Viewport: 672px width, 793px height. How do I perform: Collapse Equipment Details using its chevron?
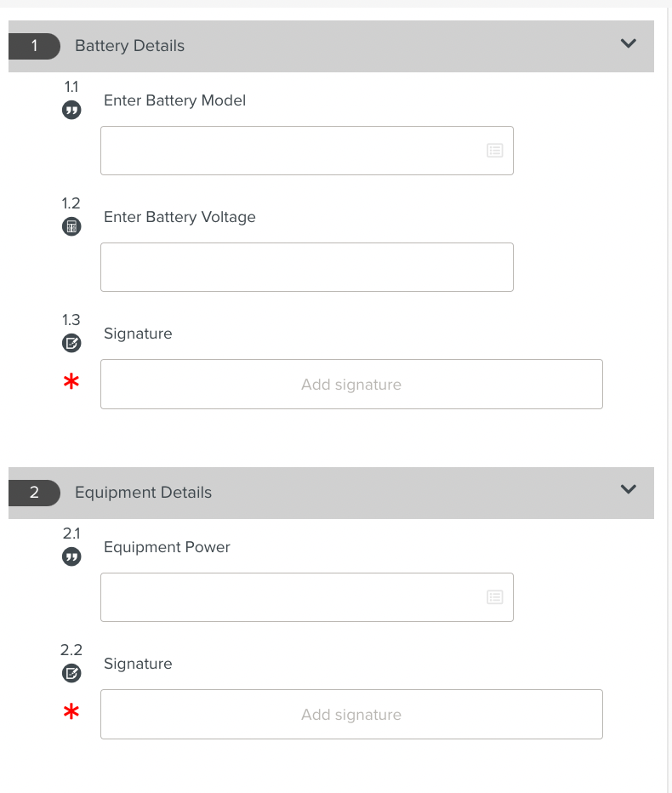(x=629, y=490)
